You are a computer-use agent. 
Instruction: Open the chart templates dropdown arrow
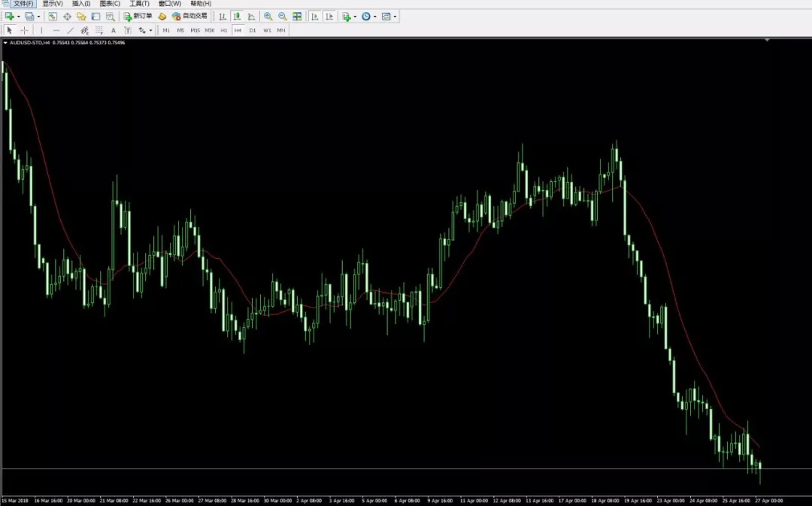point(395,16)
